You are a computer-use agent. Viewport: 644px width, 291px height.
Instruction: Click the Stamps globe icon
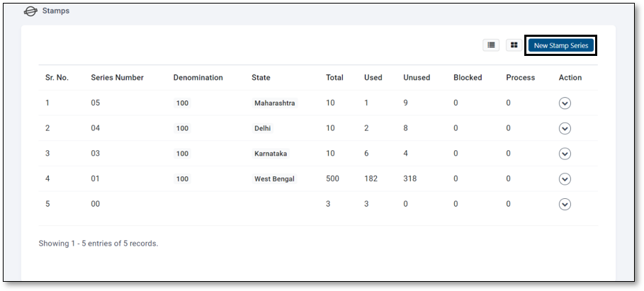pyautogui.click(x=30, y=11)
